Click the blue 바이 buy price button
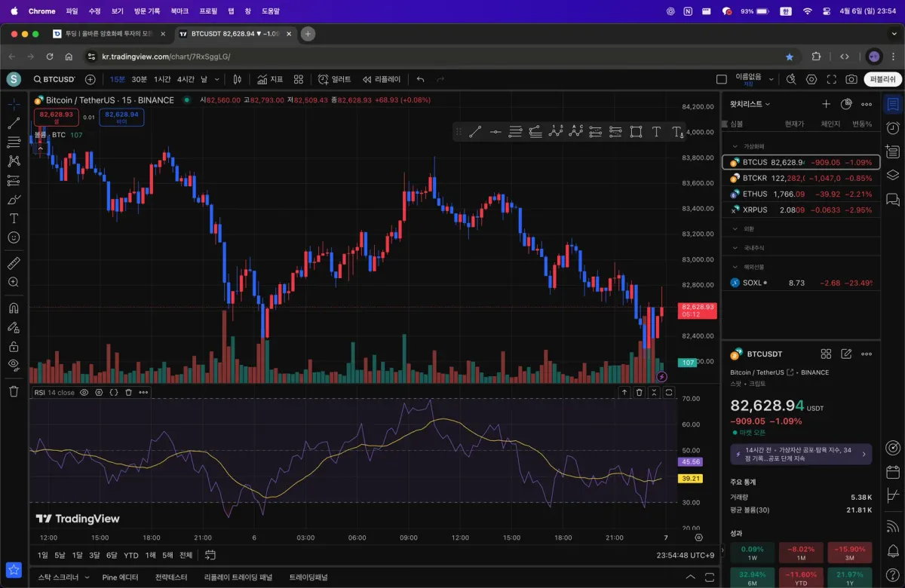 tap(121, 117)
